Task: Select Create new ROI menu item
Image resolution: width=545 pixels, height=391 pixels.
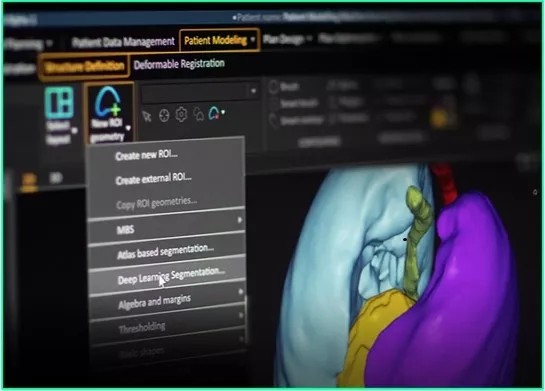Action: 147,155
